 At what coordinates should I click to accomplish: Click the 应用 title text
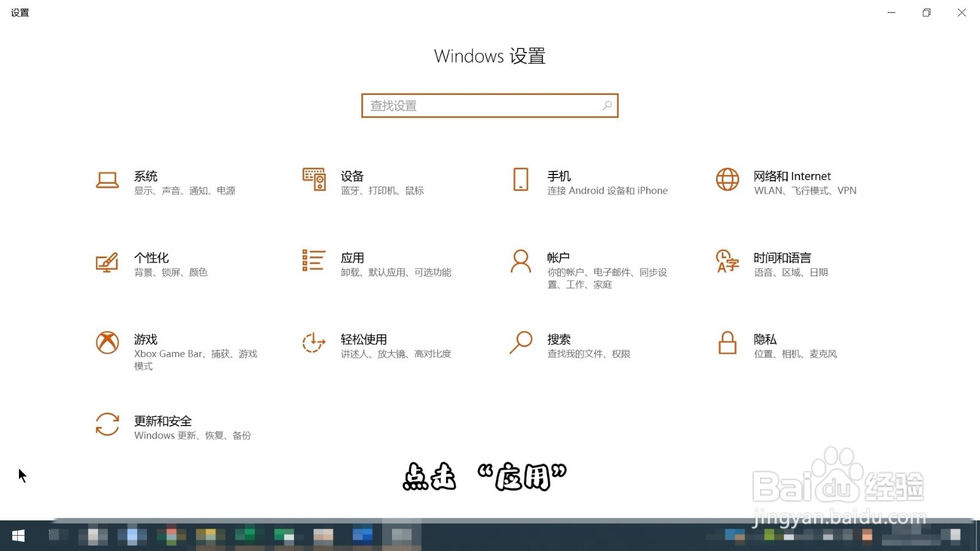pyautogui.click(x=352, y=258)
